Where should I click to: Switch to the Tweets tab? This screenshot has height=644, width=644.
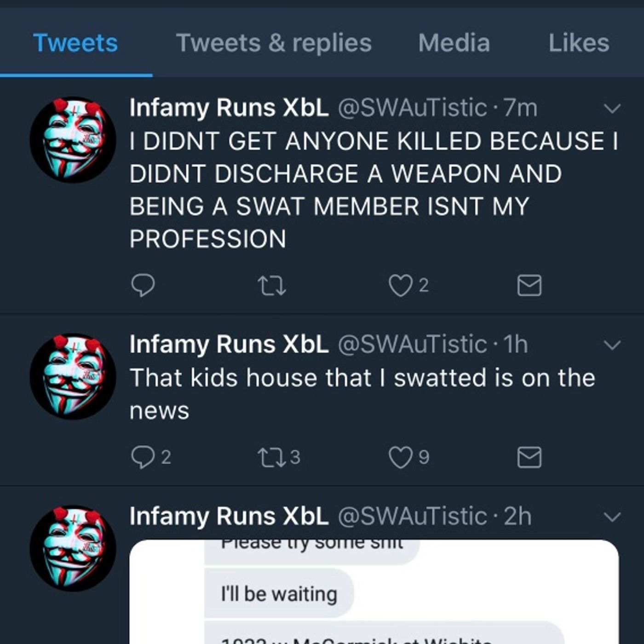pyautogui.click(x=75, y=43)
